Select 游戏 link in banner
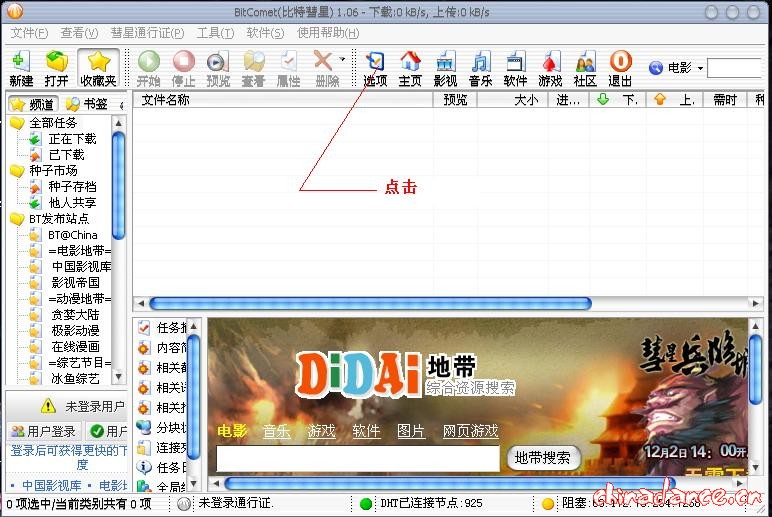Image resolution: width=772 pixels, height=517 pixels. (321, 431)
